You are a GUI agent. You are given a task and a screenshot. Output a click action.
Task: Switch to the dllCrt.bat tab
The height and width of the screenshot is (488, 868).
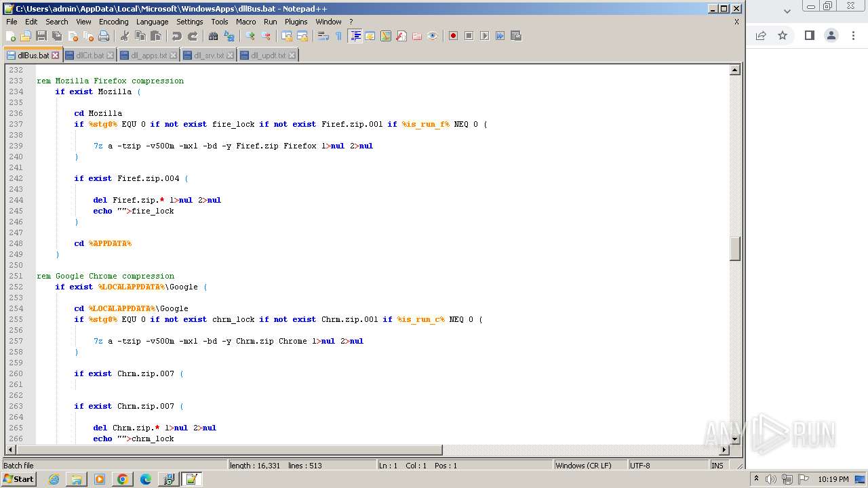90,55
